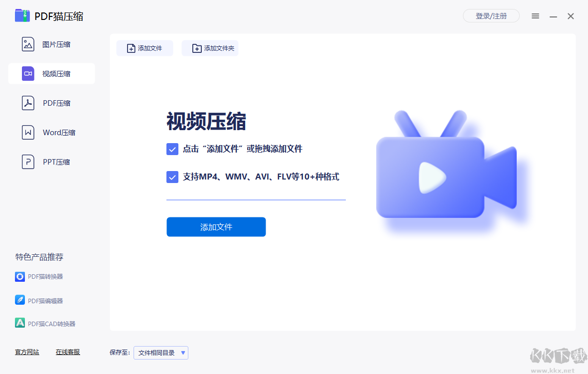
Task: Open PDF猫编辑器 product link
Action: (45, 301)
